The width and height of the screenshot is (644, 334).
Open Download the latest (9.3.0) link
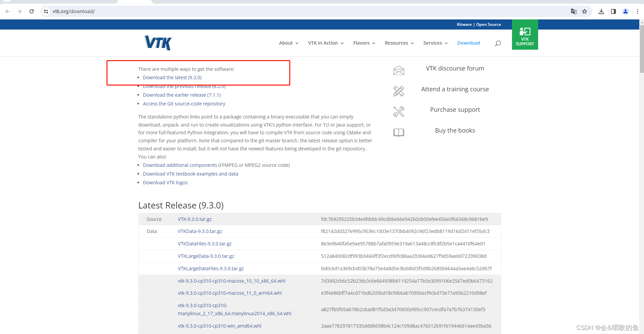(x=172, y=77)
